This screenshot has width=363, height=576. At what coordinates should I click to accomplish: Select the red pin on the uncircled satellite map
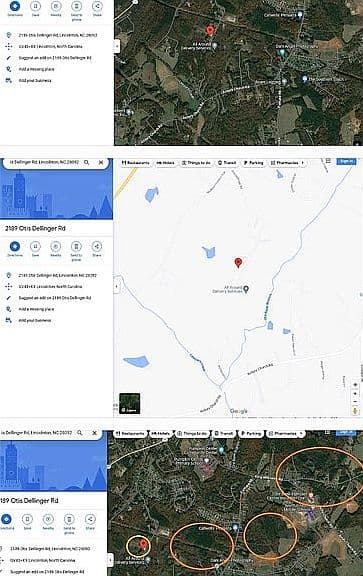pos(210,31)
